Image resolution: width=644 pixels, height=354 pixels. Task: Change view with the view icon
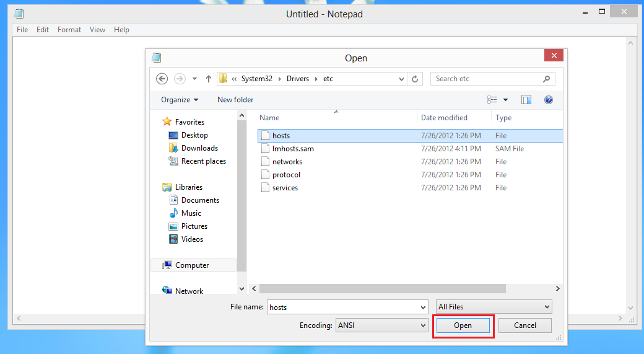pos(492,100)
